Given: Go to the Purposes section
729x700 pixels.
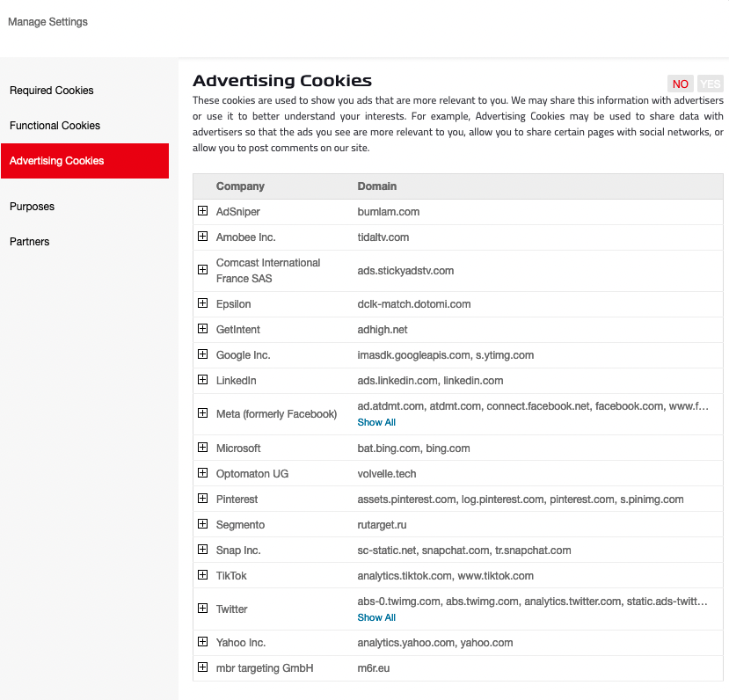Looking at the screenshot, I should (x=33, y=207).
